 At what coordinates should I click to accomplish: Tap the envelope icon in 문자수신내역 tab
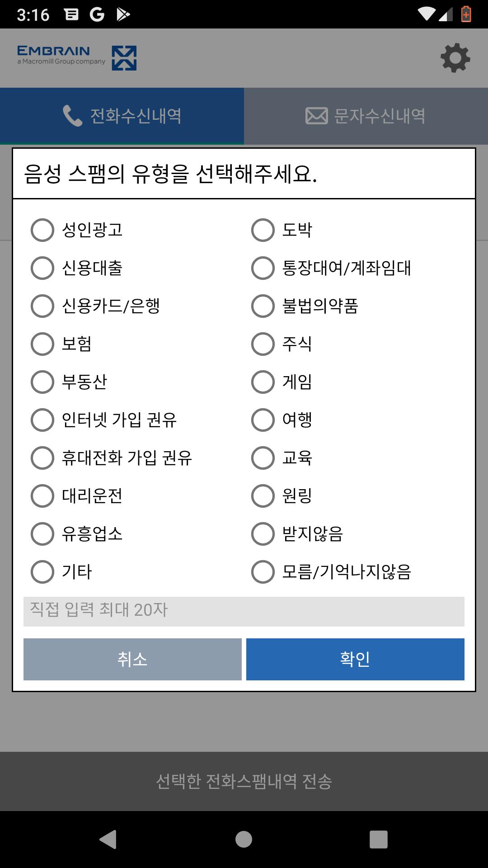[316, 116]
